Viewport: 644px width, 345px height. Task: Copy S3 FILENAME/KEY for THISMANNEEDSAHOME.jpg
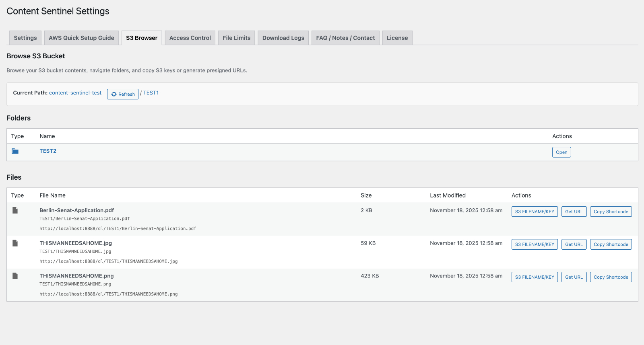pyautogui.click(x=535, y=244)
